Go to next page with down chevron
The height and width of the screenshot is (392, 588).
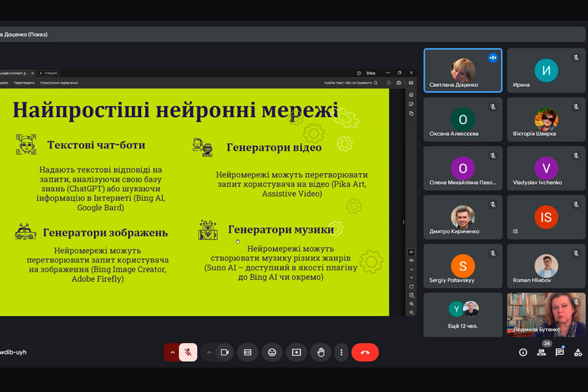pos(412,278)
